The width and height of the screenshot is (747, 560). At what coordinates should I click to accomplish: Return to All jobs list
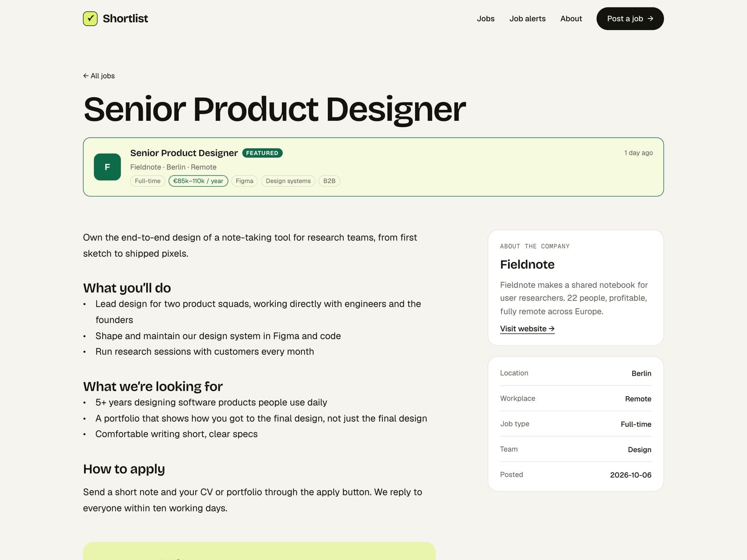(99, 76)
